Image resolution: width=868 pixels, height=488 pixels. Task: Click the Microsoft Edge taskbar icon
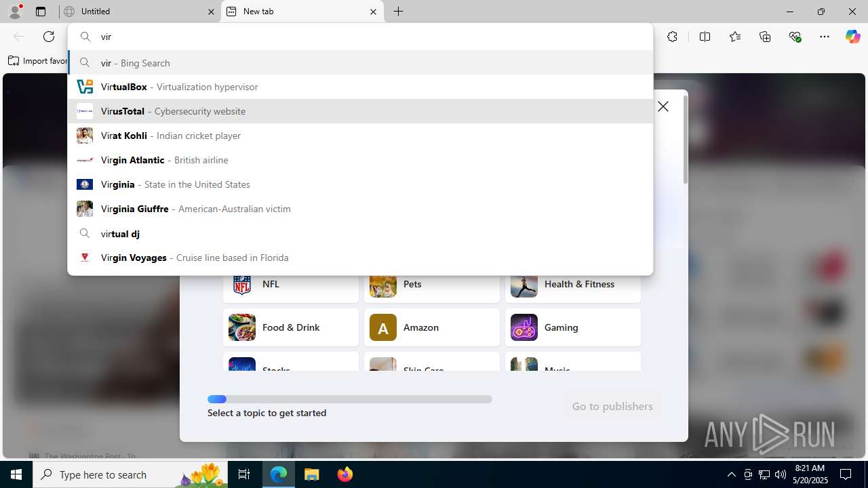(279, 474)
